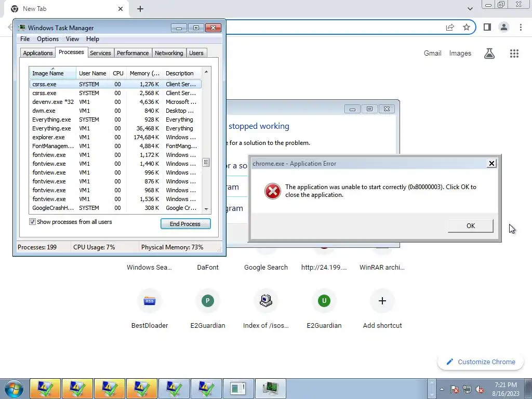Image resolution: width=532 pixels, height=399 pixels.
Task: Open the E2Guardian shortcut with P icon
Action: pos(208,301)
